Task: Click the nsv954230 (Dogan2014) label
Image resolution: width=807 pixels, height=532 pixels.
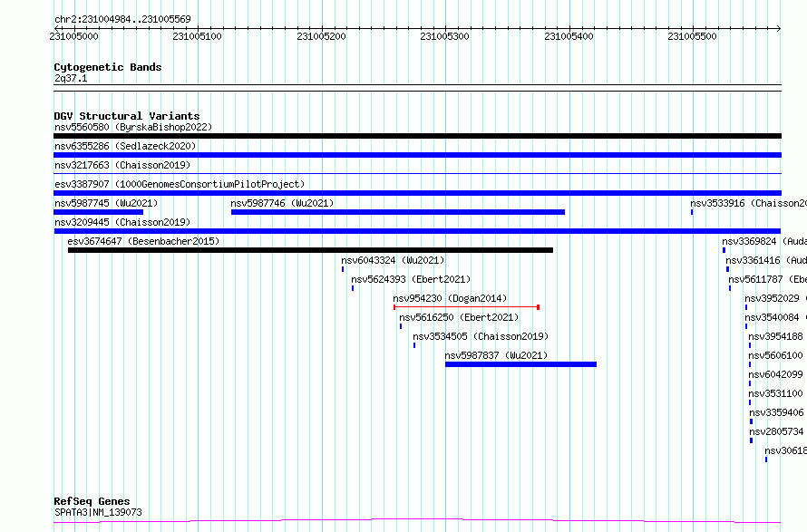Action: pos(450,298)
